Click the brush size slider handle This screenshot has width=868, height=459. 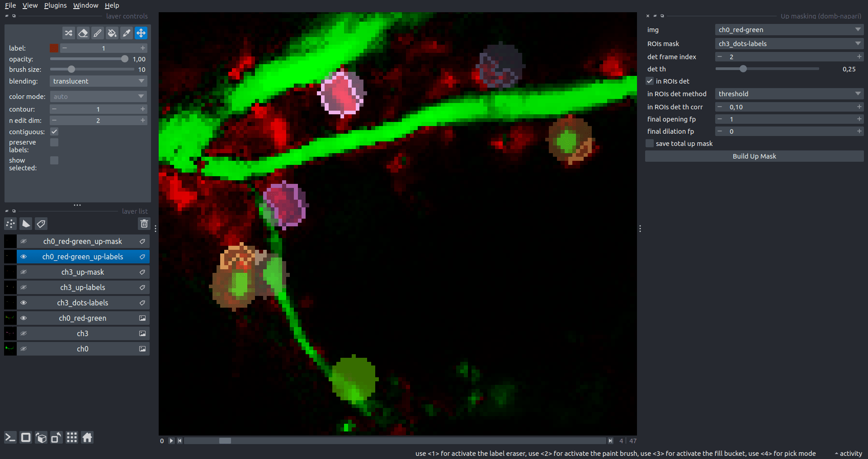(71, 70)
